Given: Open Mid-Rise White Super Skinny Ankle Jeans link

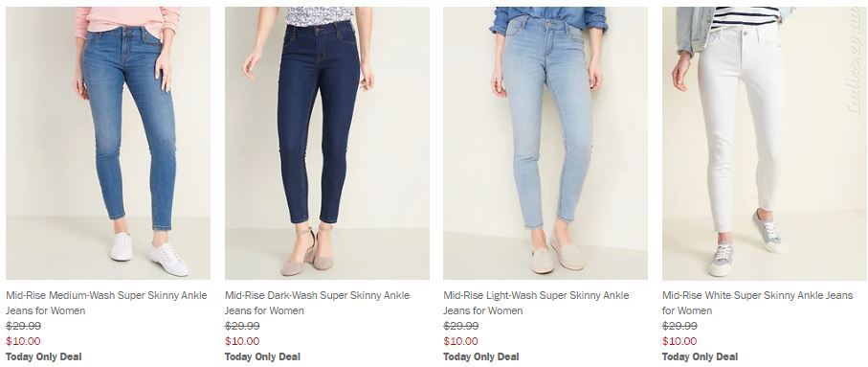Looking at the screenshot, I should click(x=757, y=303).
